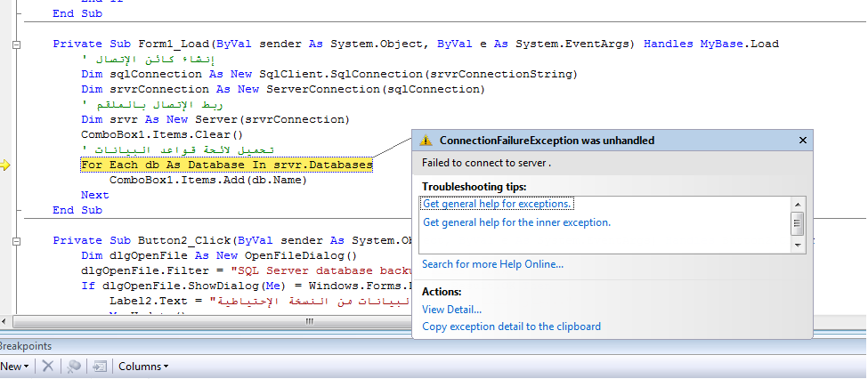Click Search for more Help Online link
This screenshot has height=379, width=868.
coord(492,264)
